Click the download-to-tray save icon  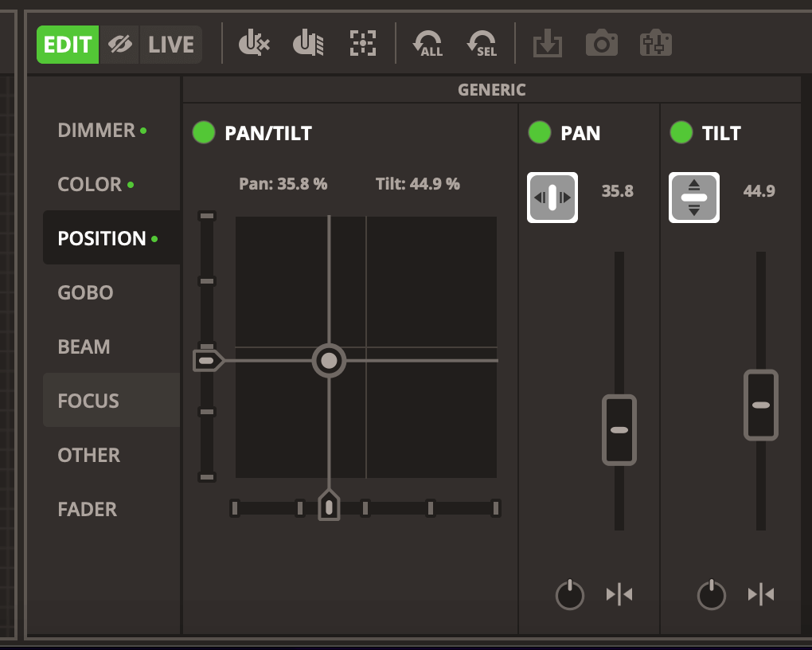coord(547,44)
